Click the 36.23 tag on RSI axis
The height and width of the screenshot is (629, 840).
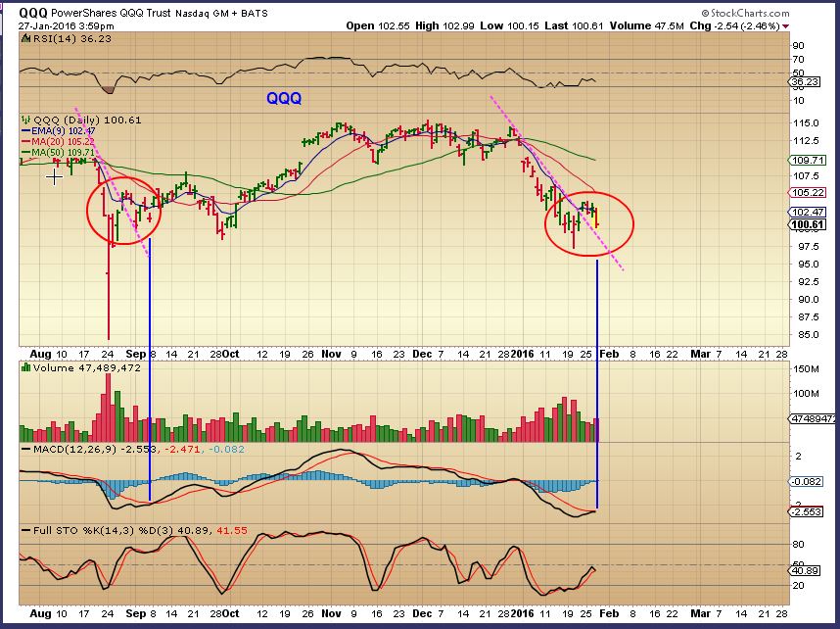(x=804, y=82)
